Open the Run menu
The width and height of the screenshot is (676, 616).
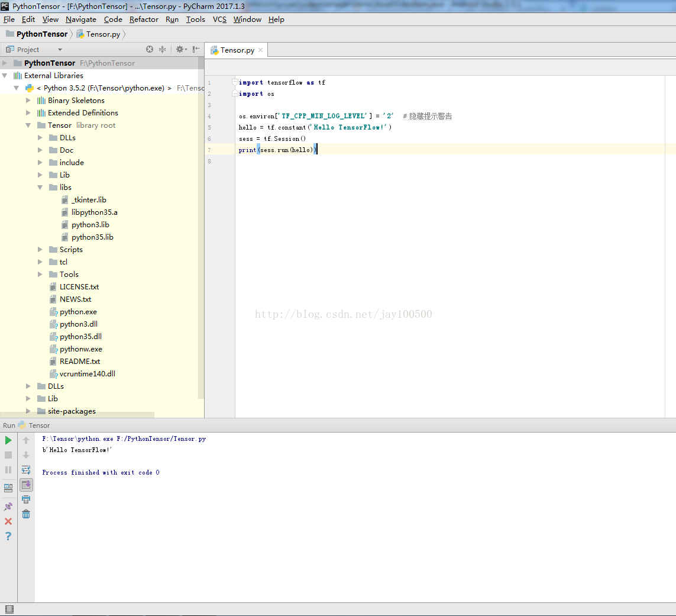click(172, 20)
